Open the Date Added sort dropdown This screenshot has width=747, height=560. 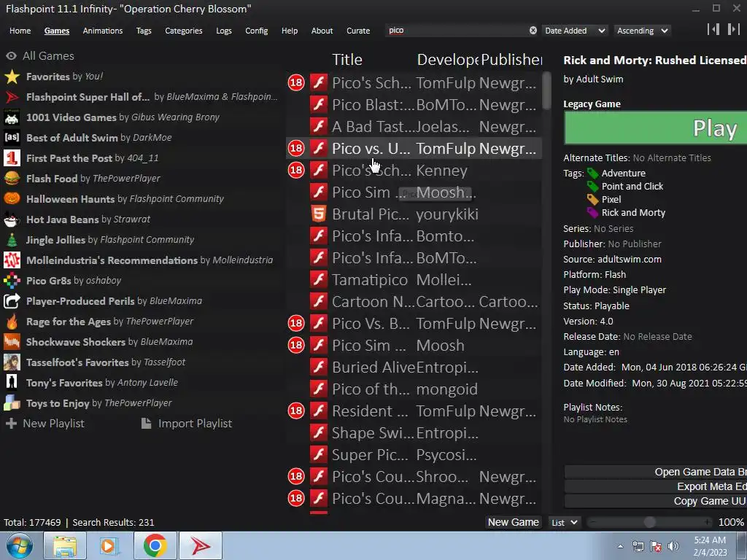click(576, 31)
